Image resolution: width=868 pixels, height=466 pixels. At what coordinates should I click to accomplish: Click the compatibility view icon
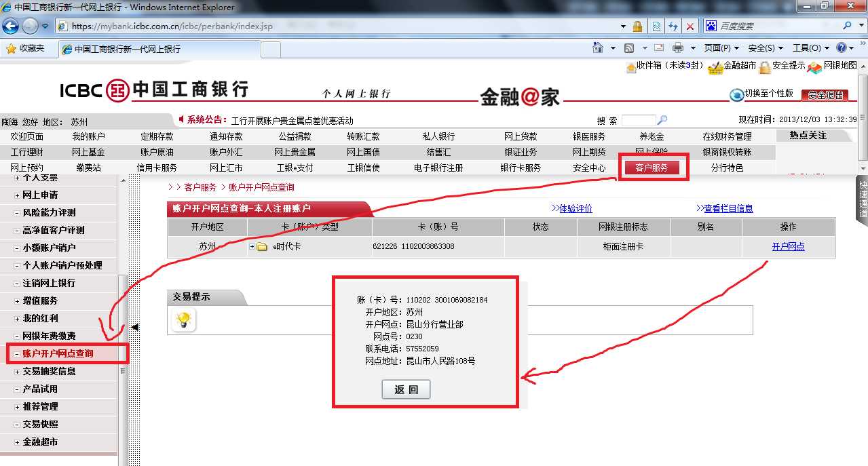click(656, 26)
